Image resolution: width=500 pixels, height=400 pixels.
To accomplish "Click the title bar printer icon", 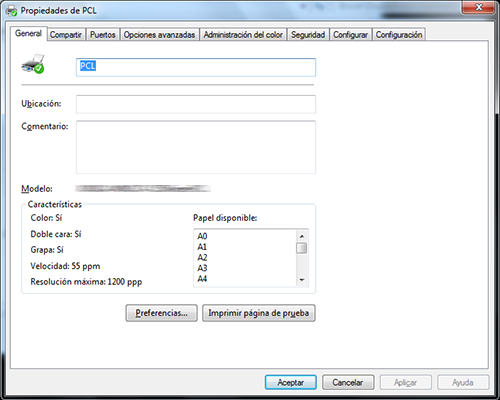I will [12, 11].
